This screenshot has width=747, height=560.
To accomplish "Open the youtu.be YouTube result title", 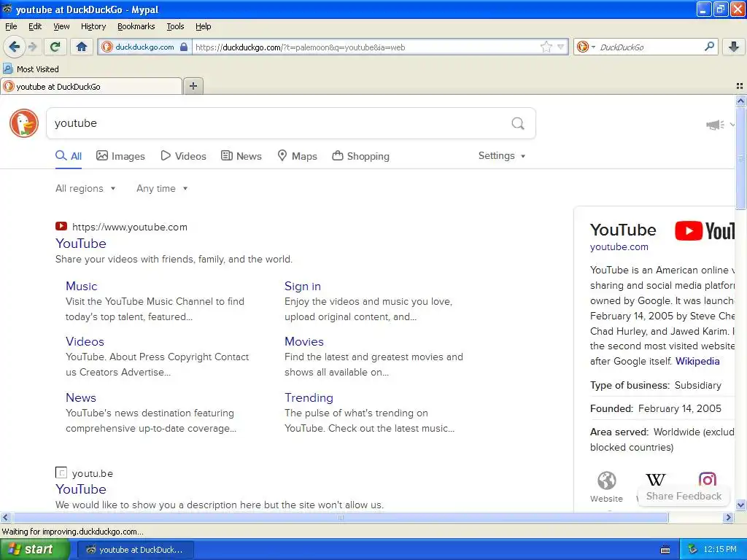I will [80, 489].
